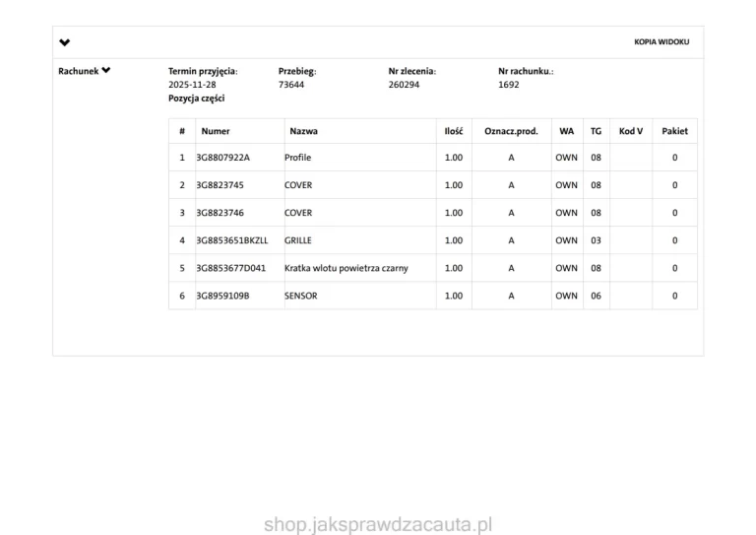
Task: Click the Kod V column header
Action: (630, 131)
